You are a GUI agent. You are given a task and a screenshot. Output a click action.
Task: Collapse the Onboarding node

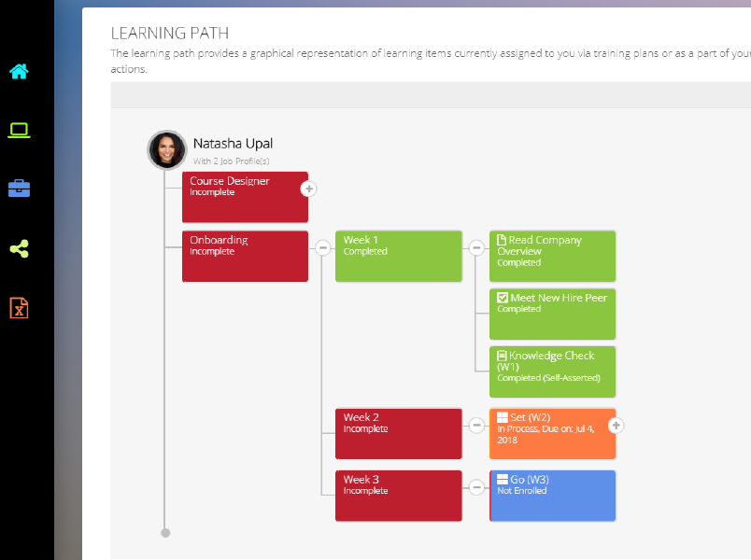(322, 247)
